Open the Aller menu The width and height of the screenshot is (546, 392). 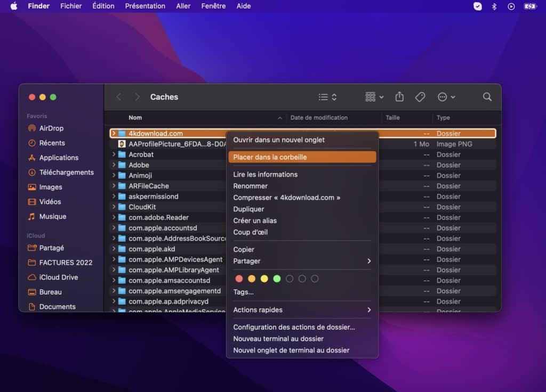click(x=183, y=6)
